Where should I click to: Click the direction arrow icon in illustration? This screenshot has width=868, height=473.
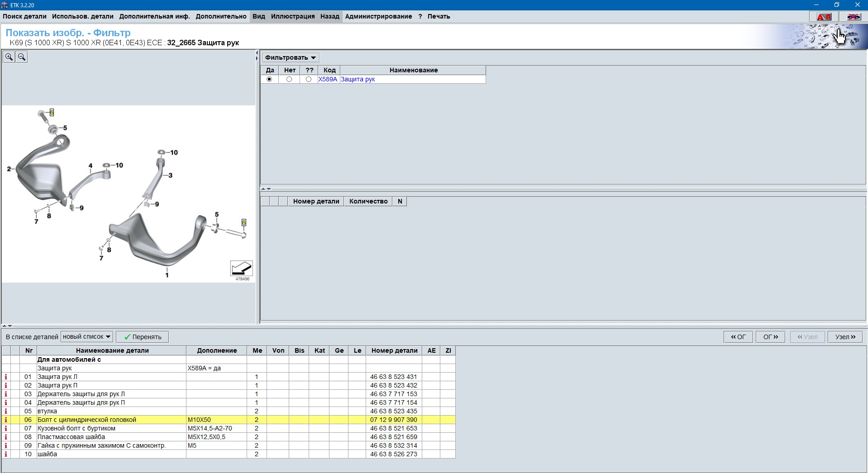[x=241, y=268]
